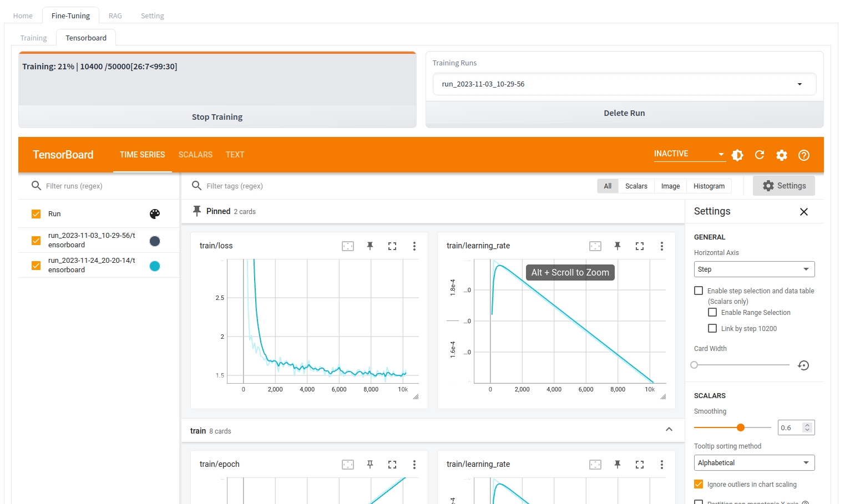Enable step selection and data table
The height and width of the screenshot is (504, 845).
tap(699, 291)
